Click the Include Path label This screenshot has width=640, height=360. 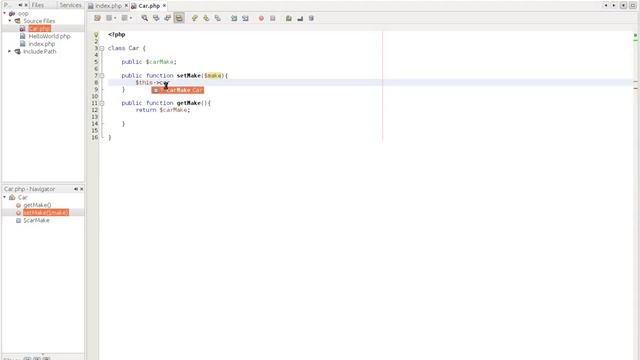click(x=40, y=51)
